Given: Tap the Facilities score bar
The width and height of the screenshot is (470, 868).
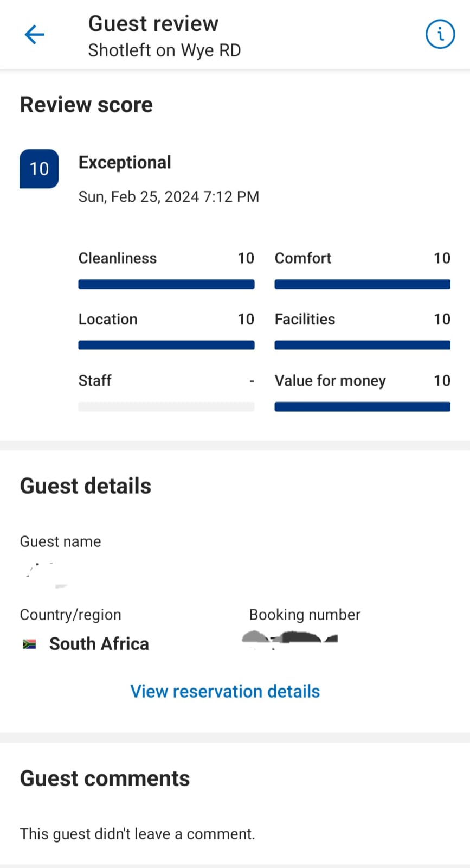Looking at the screenshot, I should coord(362,345).
